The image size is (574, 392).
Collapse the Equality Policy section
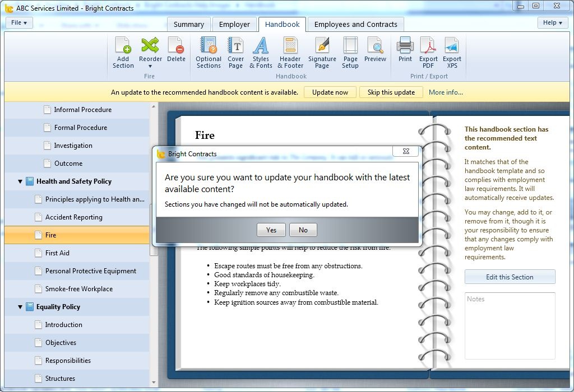(20, 307)
